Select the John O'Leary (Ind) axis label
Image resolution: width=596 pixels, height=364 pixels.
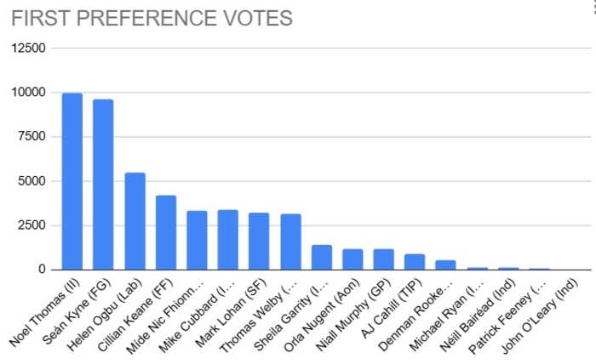(x=540, y=317)
